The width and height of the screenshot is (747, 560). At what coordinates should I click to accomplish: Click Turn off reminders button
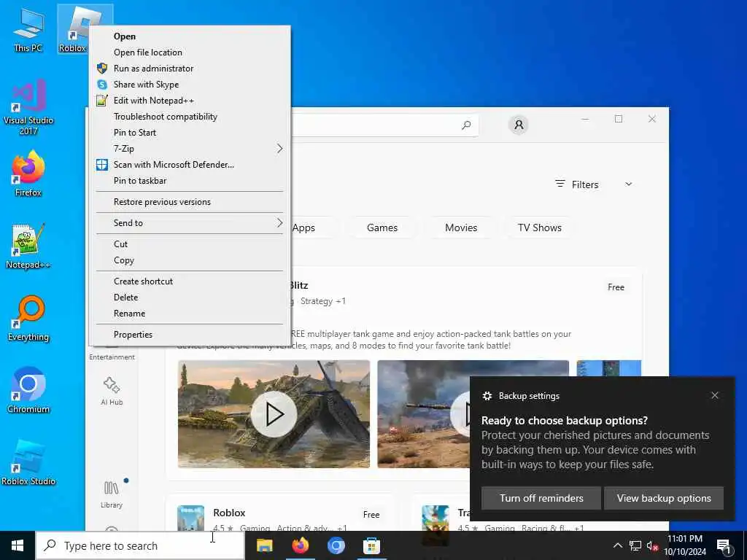click(541, 498)
